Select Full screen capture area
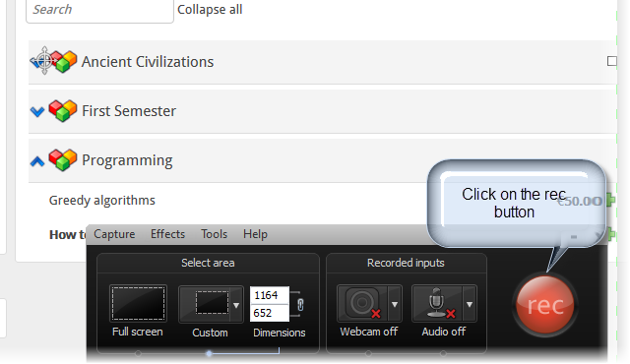630x364 pixels. coord(138,304)
